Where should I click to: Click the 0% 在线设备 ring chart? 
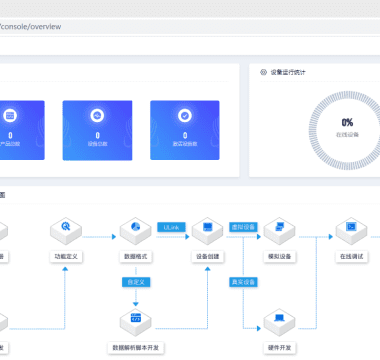point(344,130)
